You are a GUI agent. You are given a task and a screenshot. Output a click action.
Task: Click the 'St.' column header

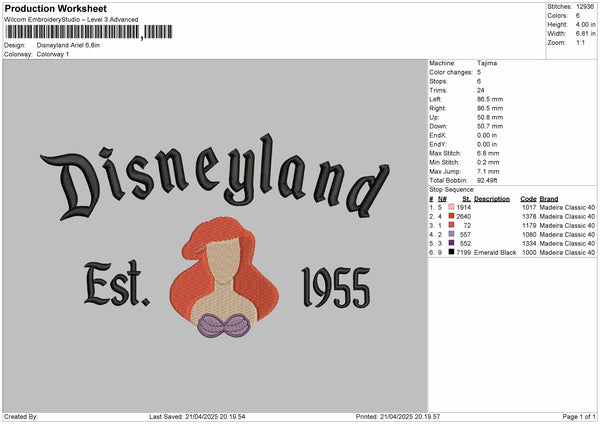(x=466, y=199)
